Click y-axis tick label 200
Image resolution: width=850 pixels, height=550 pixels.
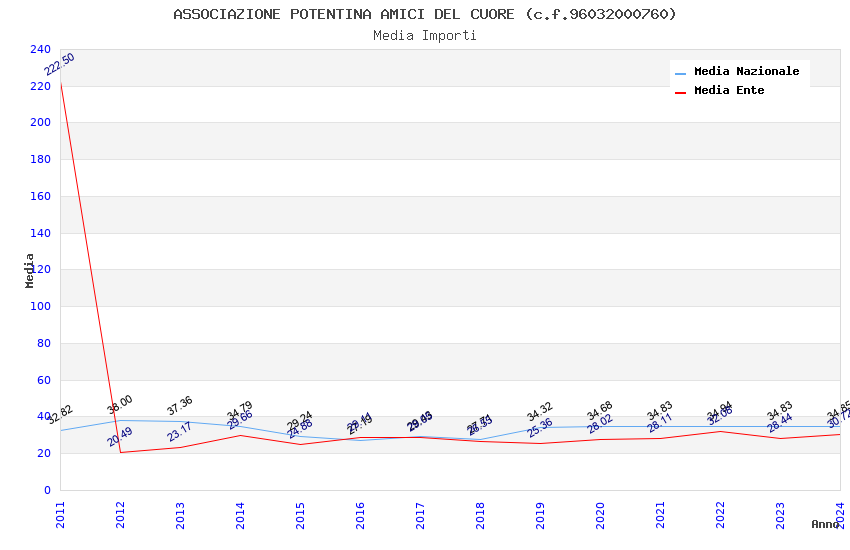[x=40, y=122]
